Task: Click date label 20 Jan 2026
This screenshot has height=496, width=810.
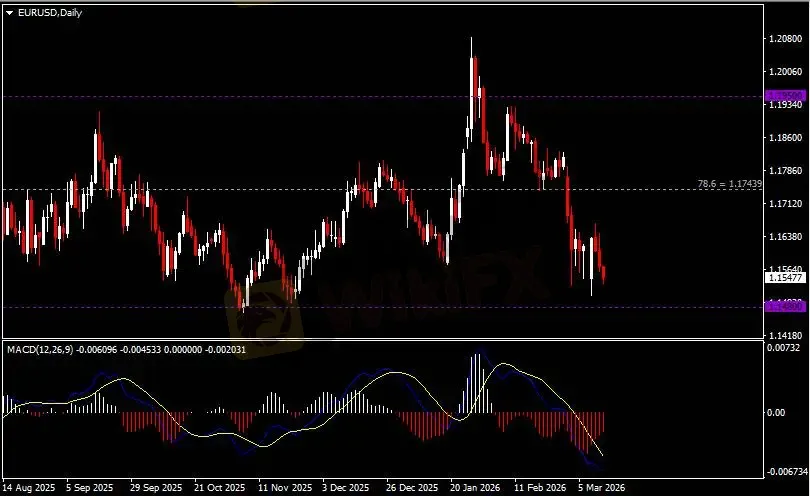Action: (475, 487)
